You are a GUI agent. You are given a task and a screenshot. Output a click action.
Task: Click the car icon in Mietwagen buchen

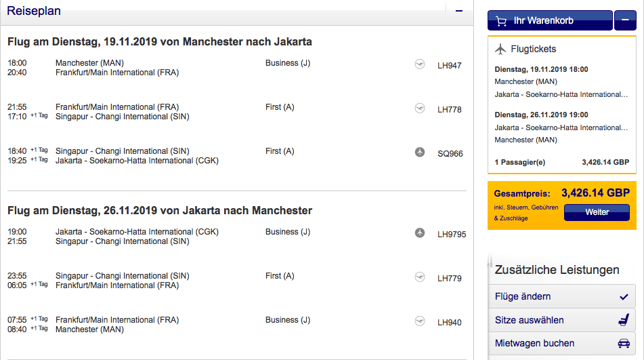(624, 344)
